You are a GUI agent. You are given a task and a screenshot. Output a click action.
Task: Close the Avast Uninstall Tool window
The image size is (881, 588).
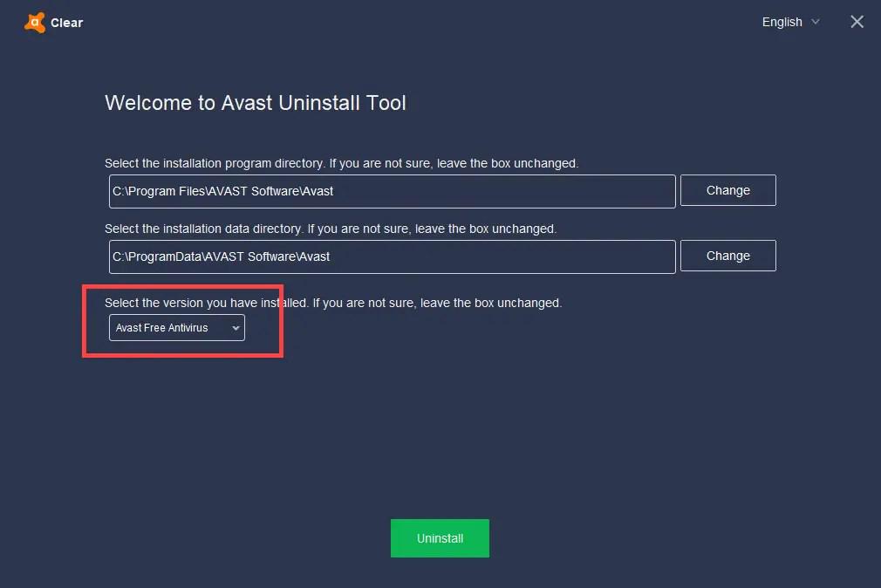[857, 22]
